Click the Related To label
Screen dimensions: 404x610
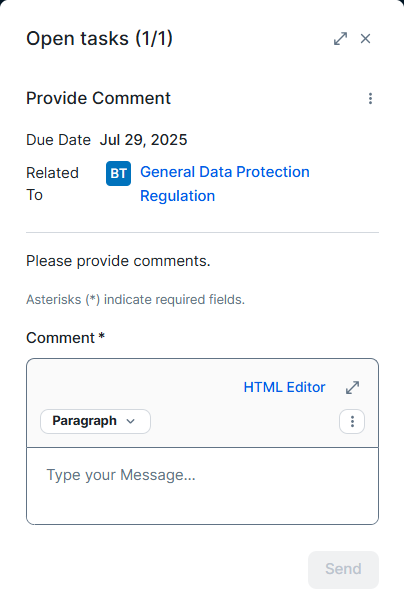[53, 184]
